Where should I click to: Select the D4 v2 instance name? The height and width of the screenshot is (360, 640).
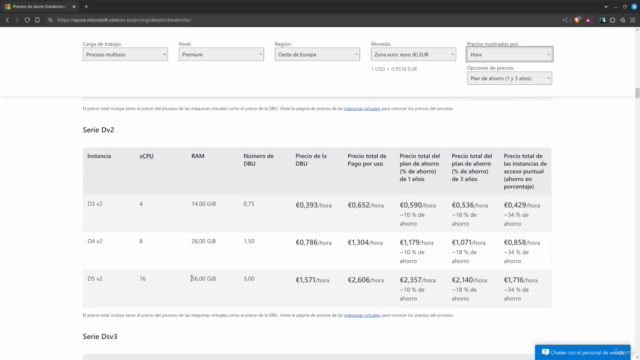pyautogui.click(x=95, y=241)
